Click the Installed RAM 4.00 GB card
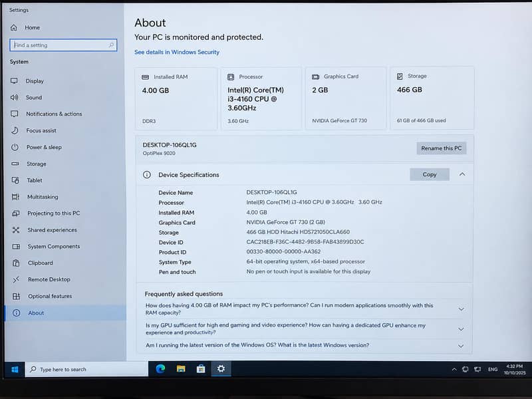Viewport: 532px width, 399px height. [x=176, y=98]
